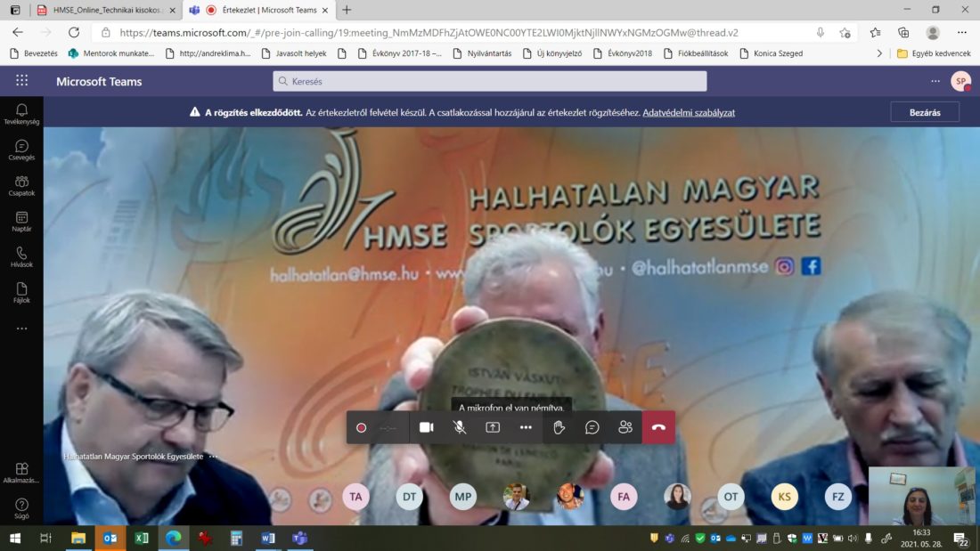The image size is (980, 551).
Task: Open the Fájlok files section
Action: pyautogui.click(x=21, y=292)
